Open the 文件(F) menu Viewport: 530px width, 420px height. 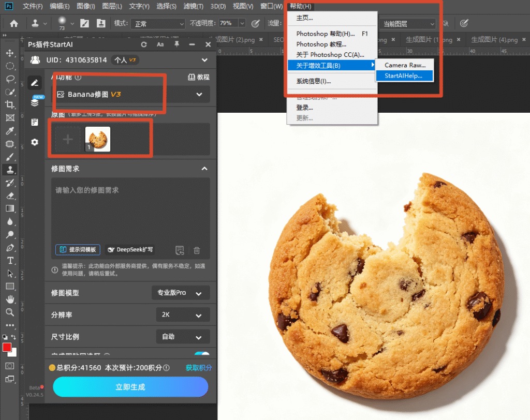(x=33, y=6)
